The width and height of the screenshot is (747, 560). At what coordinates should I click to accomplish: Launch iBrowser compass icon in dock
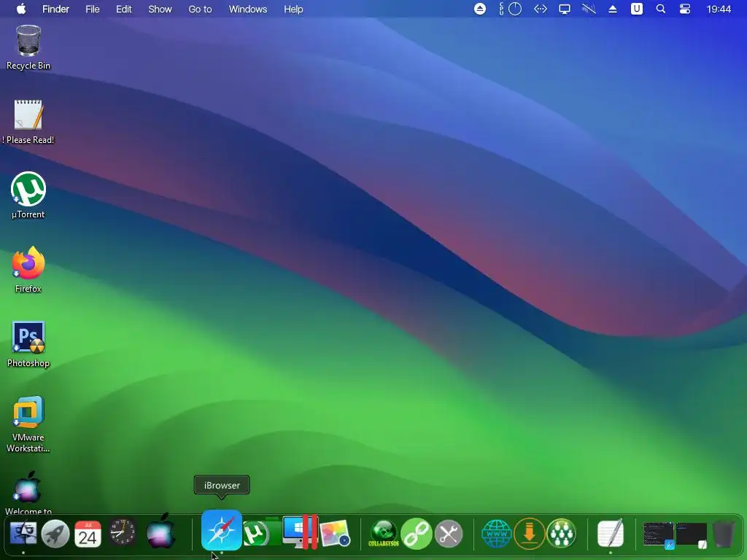tap(222, 530)
